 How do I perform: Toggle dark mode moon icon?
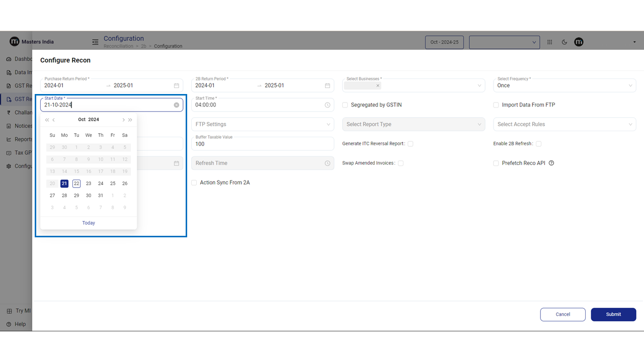(x=565, y=42)
